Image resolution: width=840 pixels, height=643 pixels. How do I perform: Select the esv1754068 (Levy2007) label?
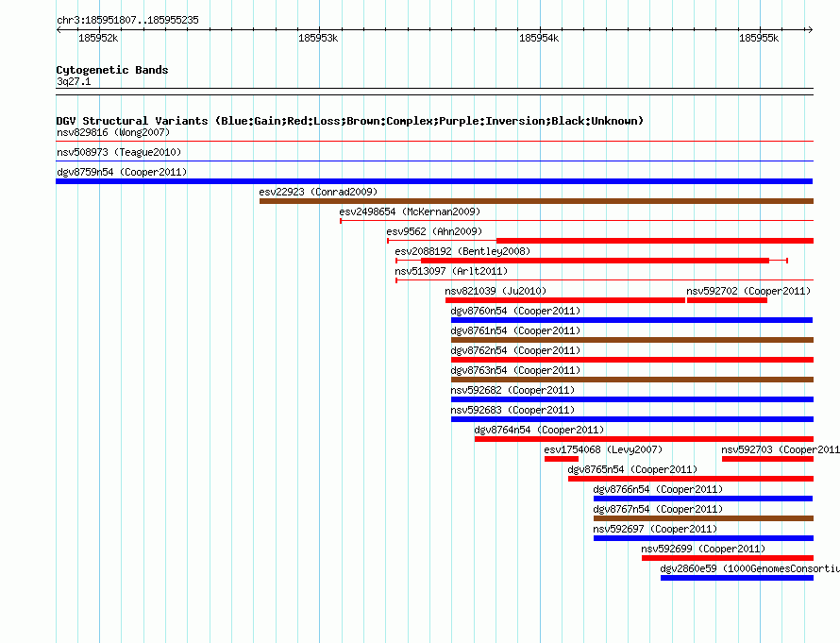(603, 449)
